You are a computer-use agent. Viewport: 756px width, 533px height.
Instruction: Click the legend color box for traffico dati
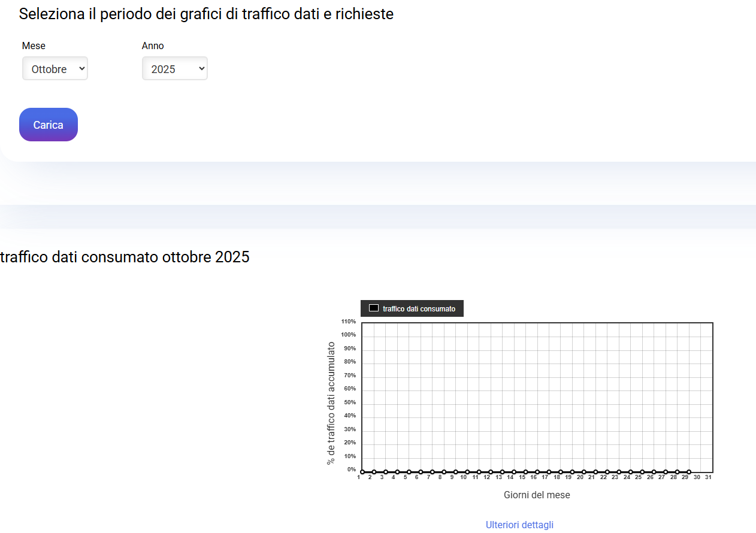pyautogui.click(x=374, y=308)
